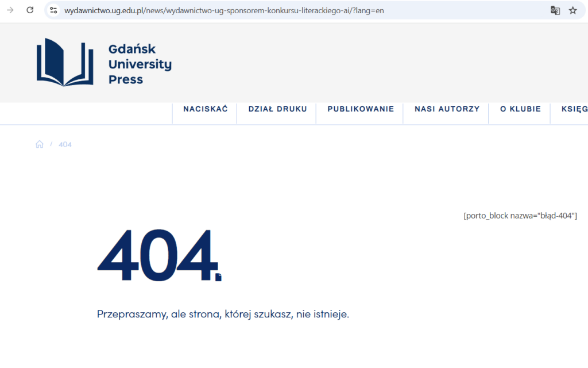Click the porto_block shortcode text
588x368 pixels.
(x=520, y=216)
